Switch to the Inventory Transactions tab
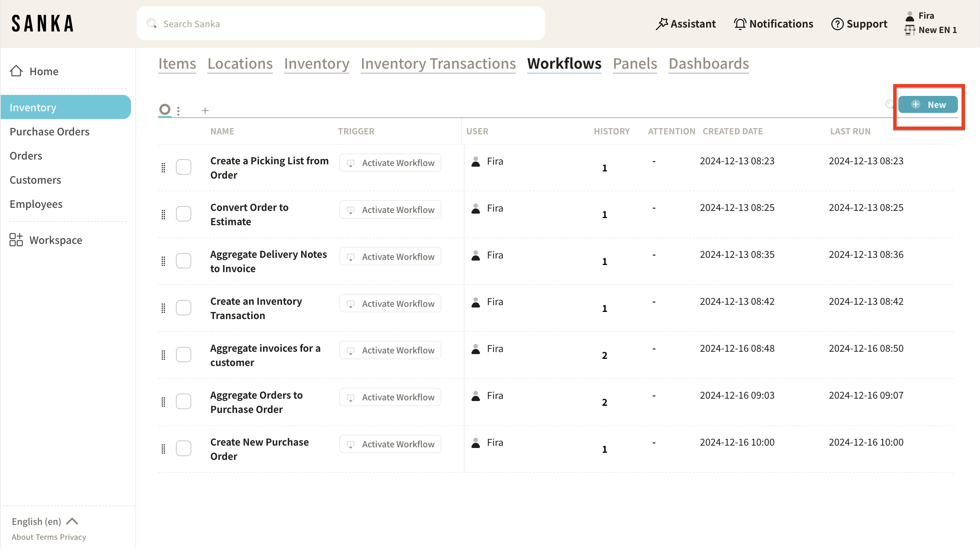 [438, 64]
